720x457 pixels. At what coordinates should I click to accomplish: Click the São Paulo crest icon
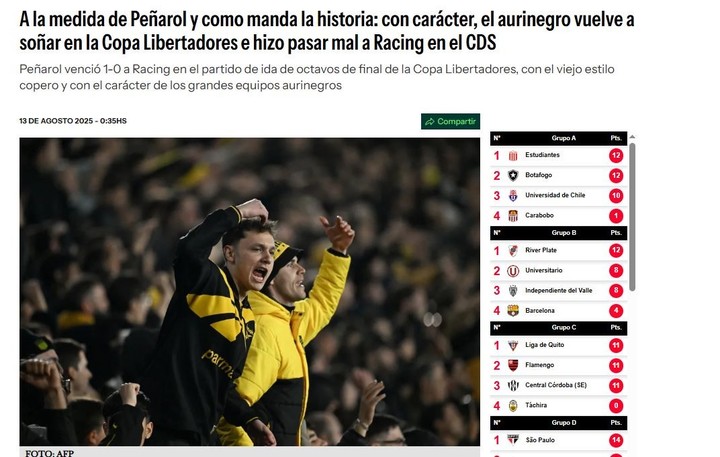click(x=513, y=440)
